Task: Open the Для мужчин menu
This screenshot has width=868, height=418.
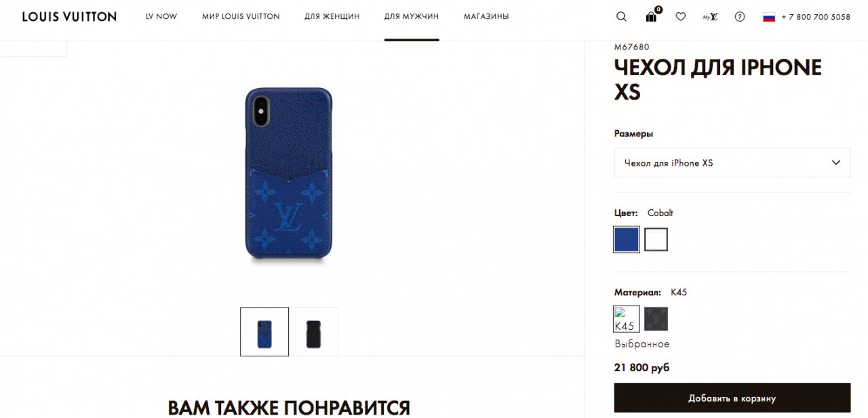Action: pos(412,16)
